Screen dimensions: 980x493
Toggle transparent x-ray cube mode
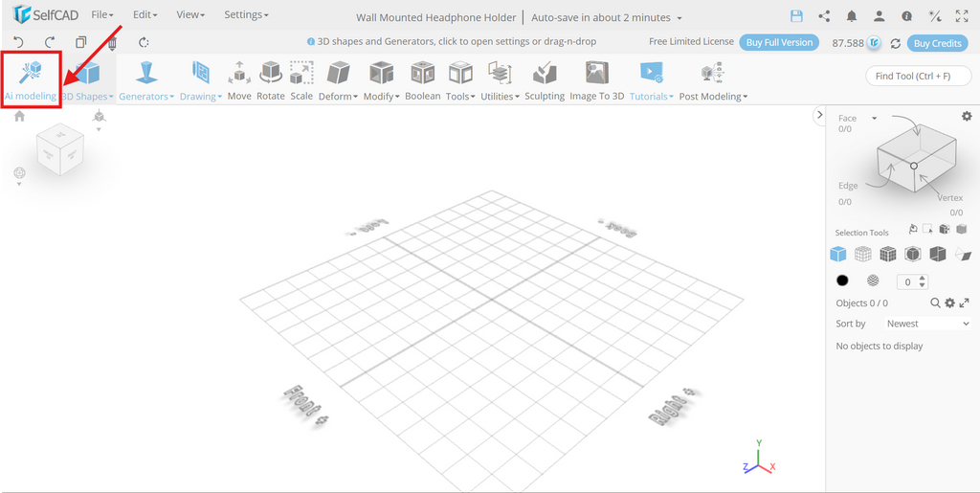pos(913,254)
